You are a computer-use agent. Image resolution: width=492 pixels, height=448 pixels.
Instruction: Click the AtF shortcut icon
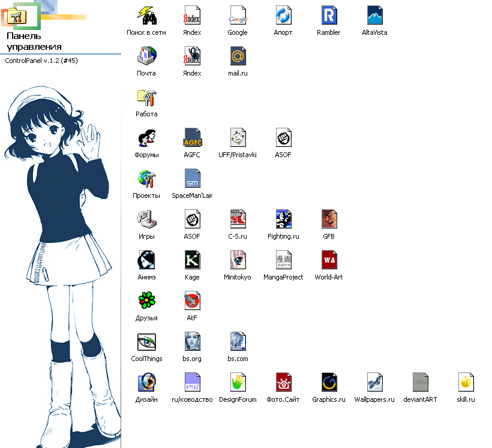click(x=192, y=301)
